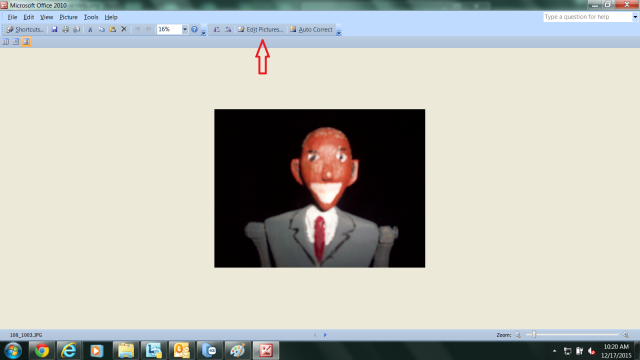Select the Single Picture view button
The height and width of the screenshot is (360, 640).
[x=26, y=42]
